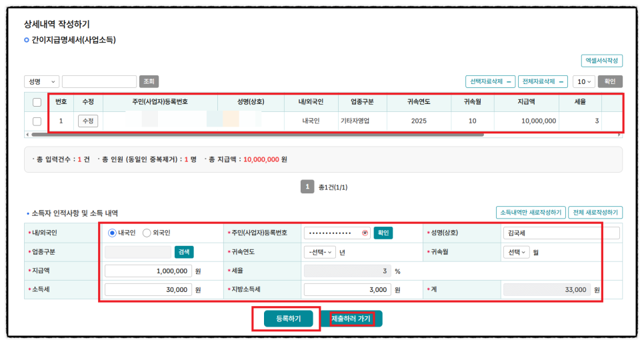
Task: Click the 소득세 field showing 30,000
Action: point(148,289)
